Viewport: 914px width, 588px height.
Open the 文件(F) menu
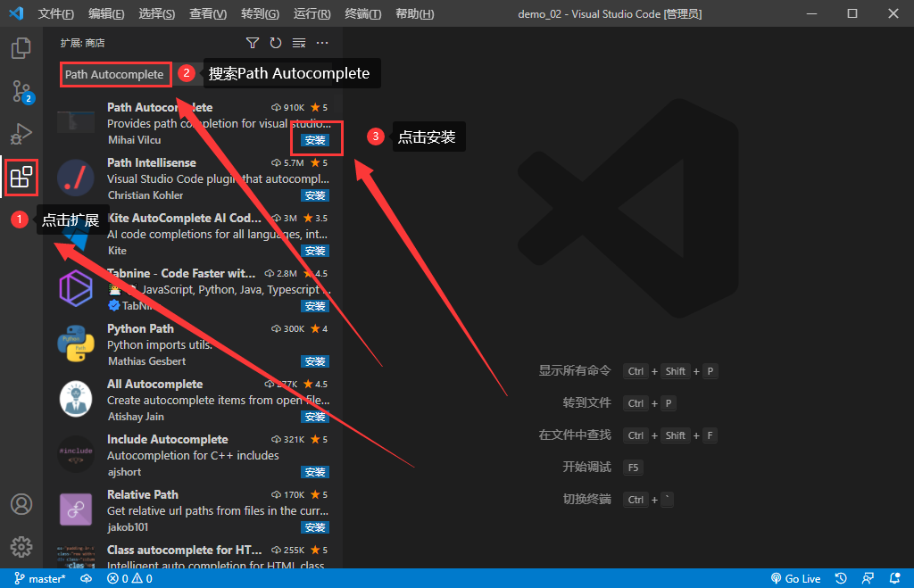56,14
